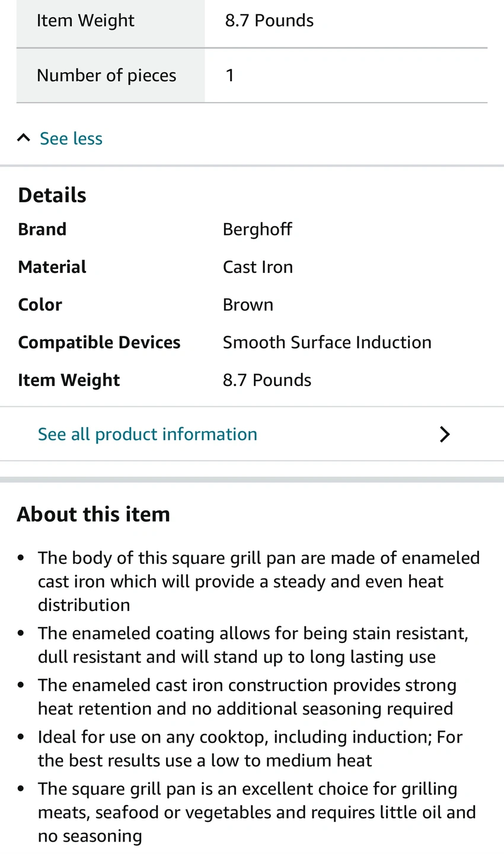Click the About this item heading
This screenshot has height=854, width=504.
93,514
